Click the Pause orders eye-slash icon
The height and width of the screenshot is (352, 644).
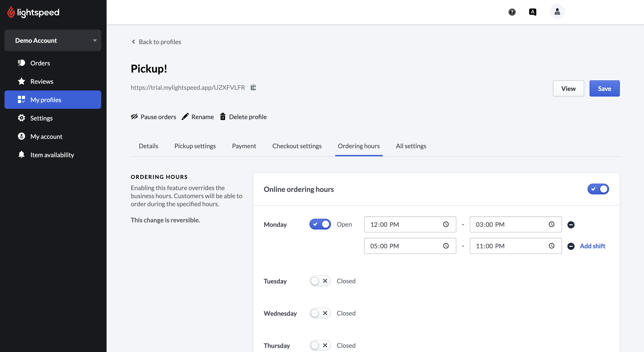134,117
